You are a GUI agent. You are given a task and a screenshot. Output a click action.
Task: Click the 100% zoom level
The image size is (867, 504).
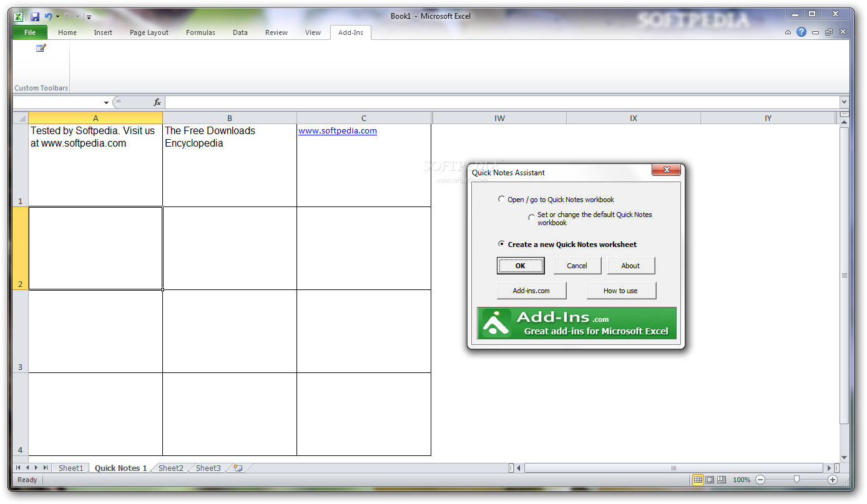coord(742,480)
